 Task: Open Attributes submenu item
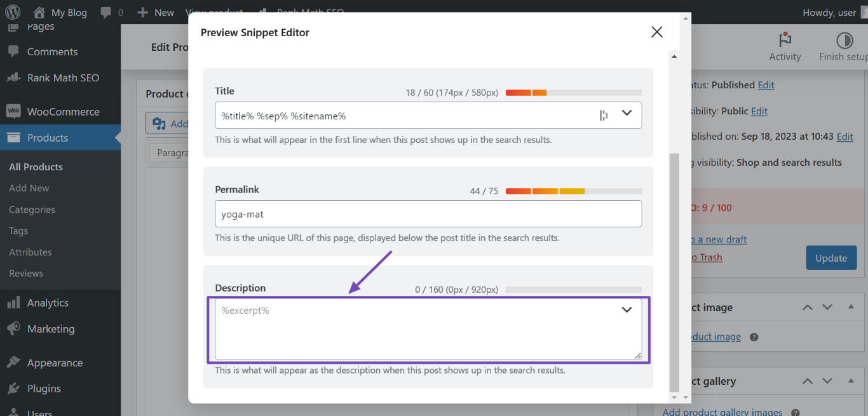(31, 252)
